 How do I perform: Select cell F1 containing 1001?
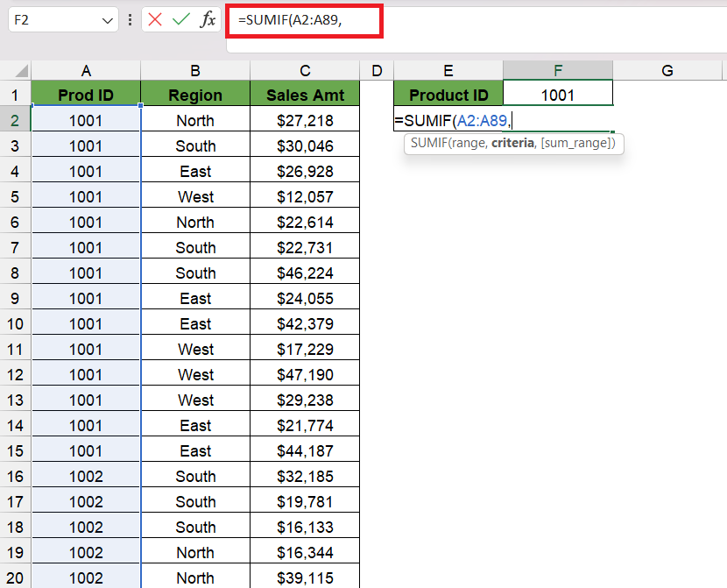point(558,95)
